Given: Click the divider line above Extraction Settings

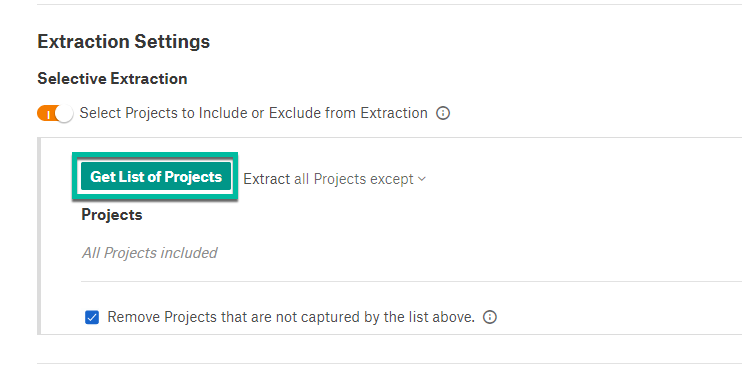Looking at the screenshot, I should point(389,5).
